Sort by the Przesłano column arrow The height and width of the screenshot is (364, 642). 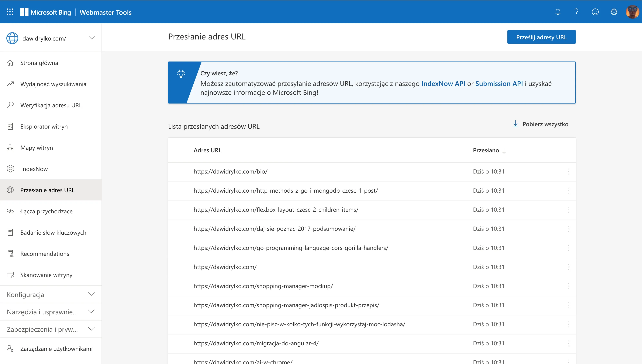[x=504, y=150]
